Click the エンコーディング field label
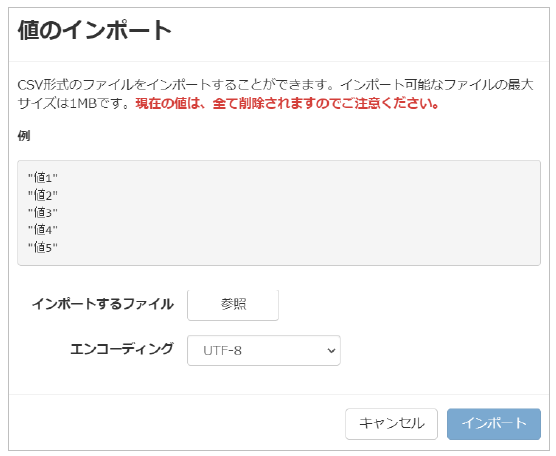Image resolution: width=556 pixels, height=456 pixels. [x=122, y=349]
